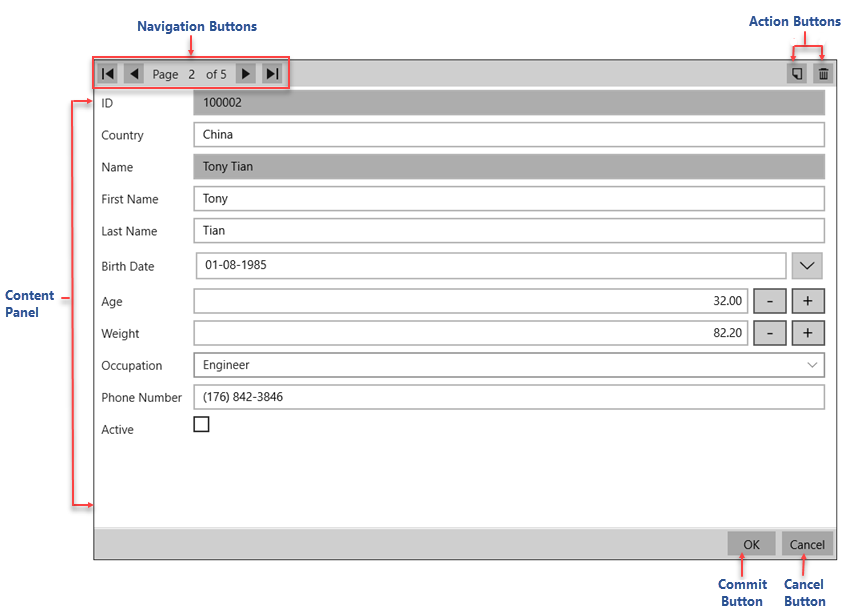Click the Country text field
The image size is (848, 613).
coord(508,135)
